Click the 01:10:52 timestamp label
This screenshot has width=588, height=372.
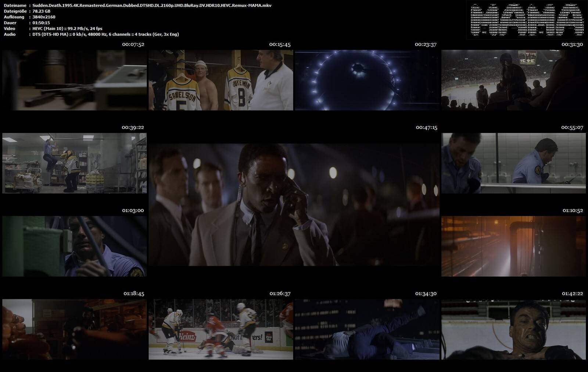coord(573,210)
